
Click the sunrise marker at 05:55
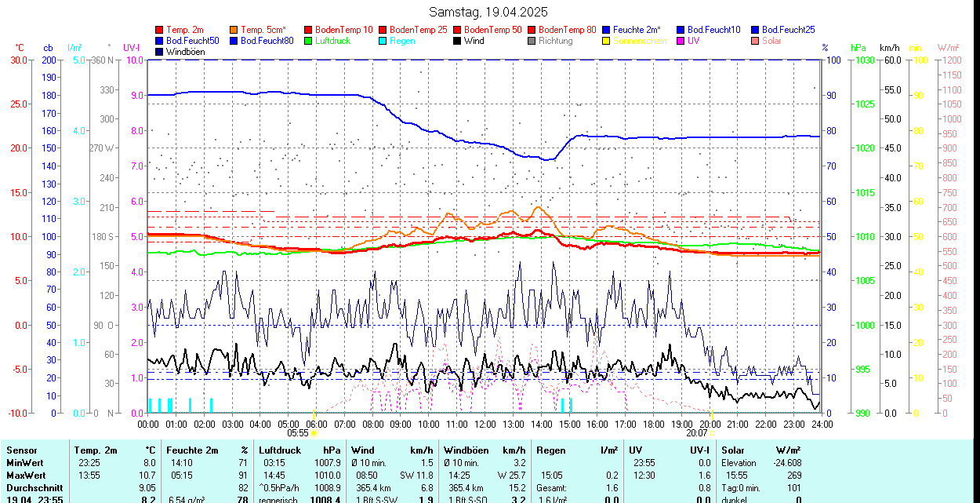point(314,432)
